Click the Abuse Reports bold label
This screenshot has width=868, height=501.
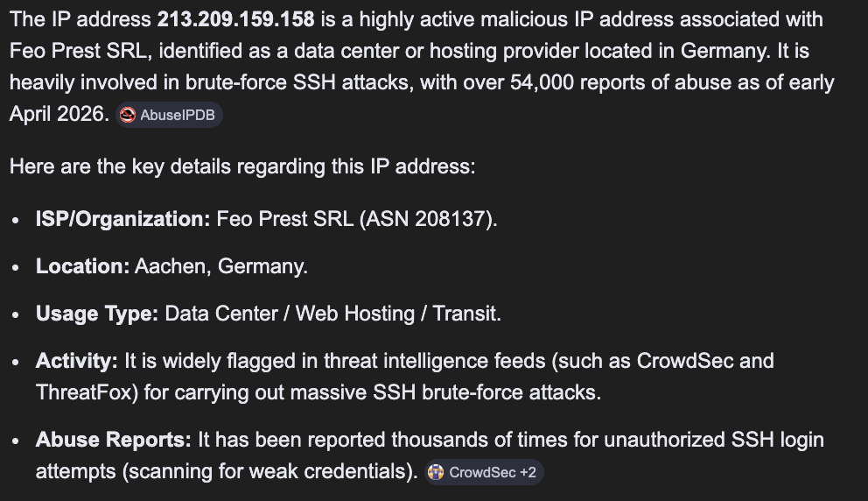[114, 440]
